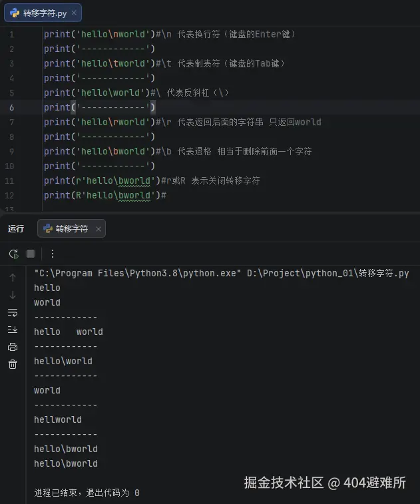
Task: Stop the running process
Action: (31, 254)
